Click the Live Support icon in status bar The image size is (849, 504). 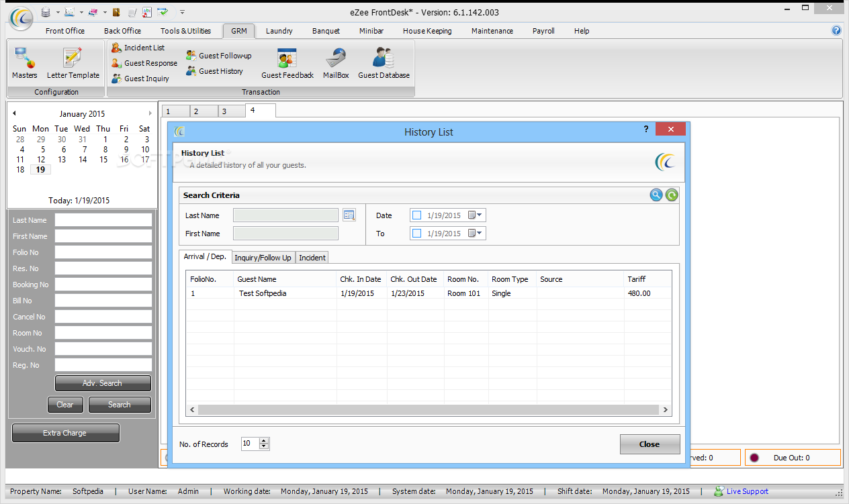719,491
